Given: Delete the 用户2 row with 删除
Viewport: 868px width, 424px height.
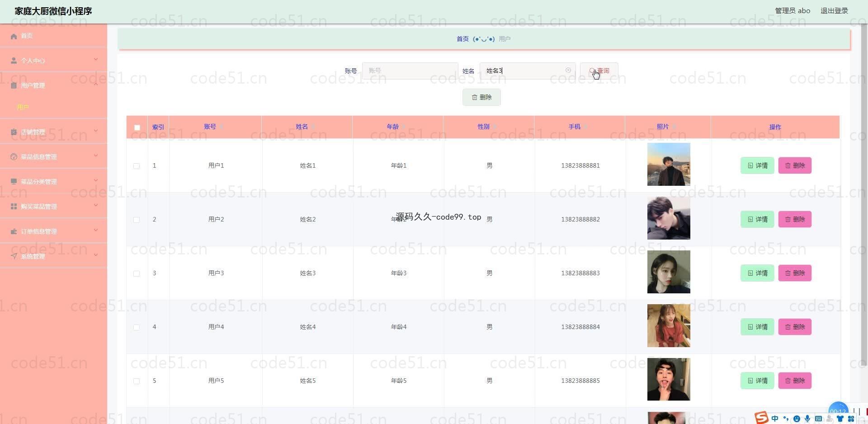Looking at the screenshot, I should [x=795, y=219].
